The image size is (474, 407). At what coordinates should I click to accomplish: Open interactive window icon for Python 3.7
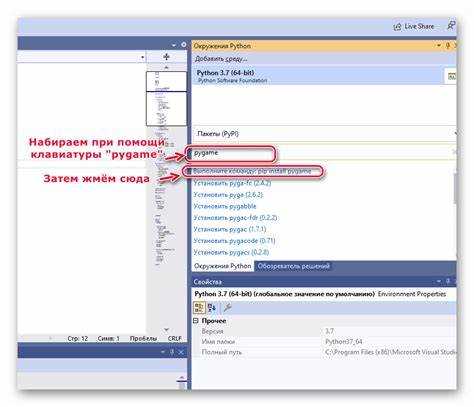pyautogui.click(x=452, y=76)
